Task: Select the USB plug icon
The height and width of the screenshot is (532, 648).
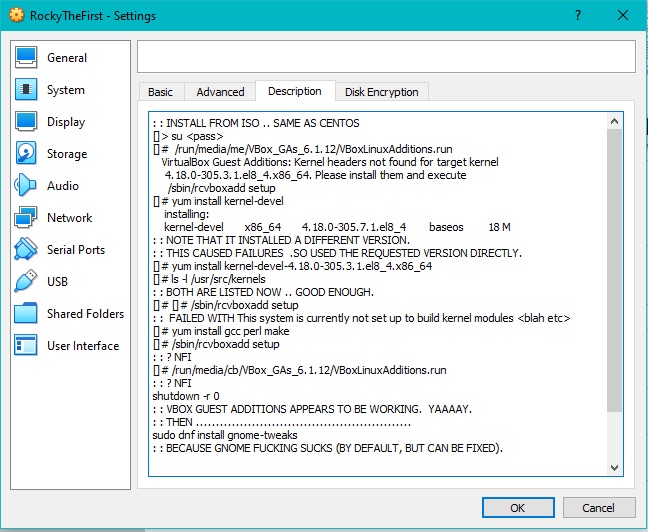Action: [x=26, y=281]
